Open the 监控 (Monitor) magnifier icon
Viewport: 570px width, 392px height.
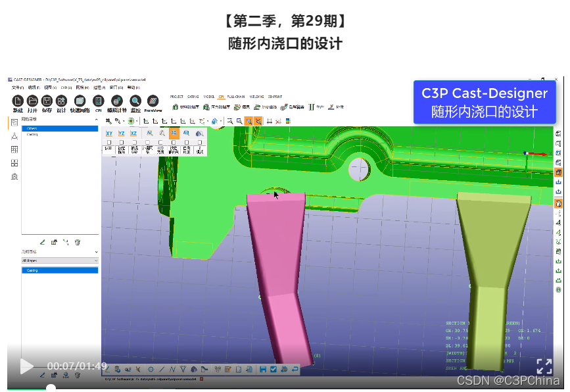[135, 101]
